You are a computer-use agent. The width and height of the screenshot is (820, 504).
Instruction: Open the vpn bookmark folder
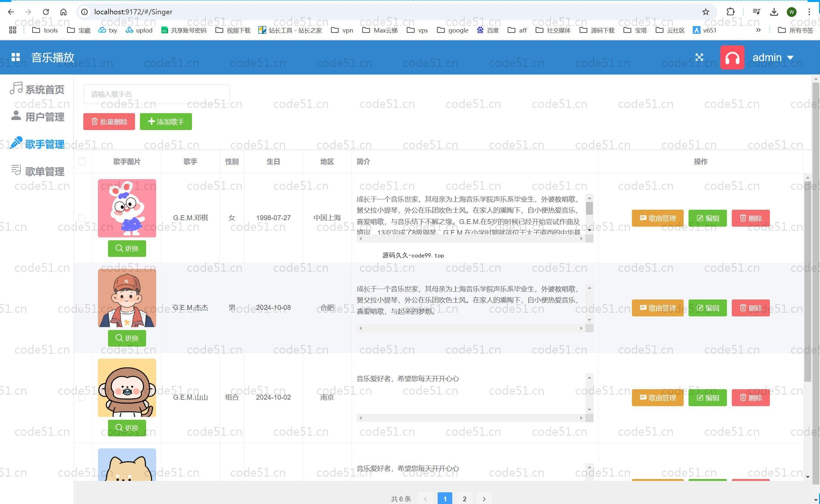coord(342,30)
